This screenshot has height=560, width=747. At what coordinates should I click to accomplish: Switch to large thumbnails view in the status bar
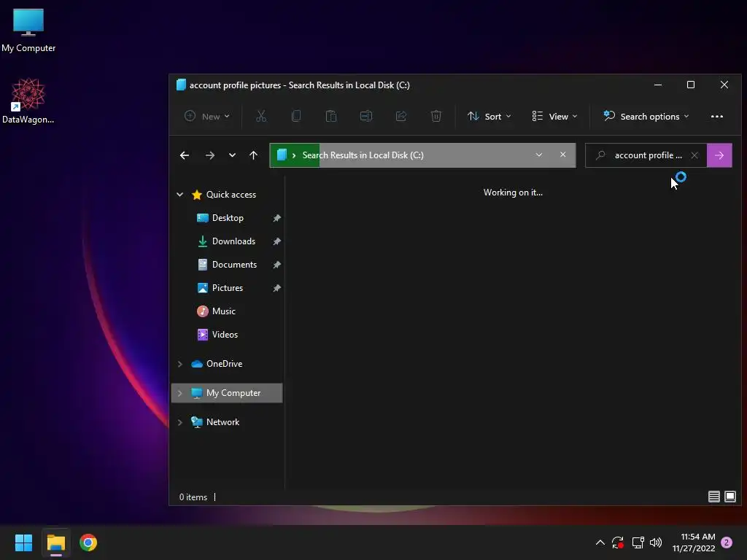pyautogui.click(x=729, y=497)
